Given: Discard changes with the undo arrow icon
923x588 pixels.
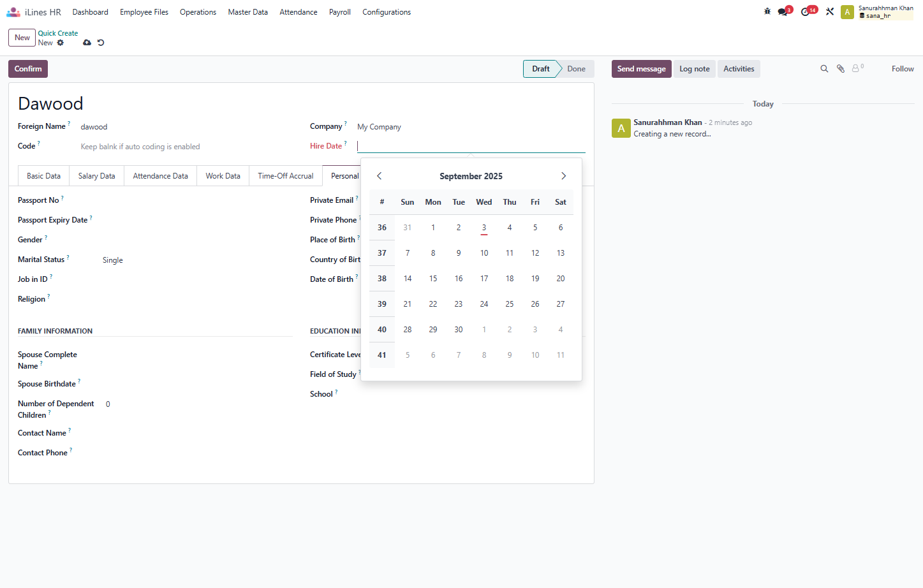Looking at the screenshot, I should coord(101,43).
